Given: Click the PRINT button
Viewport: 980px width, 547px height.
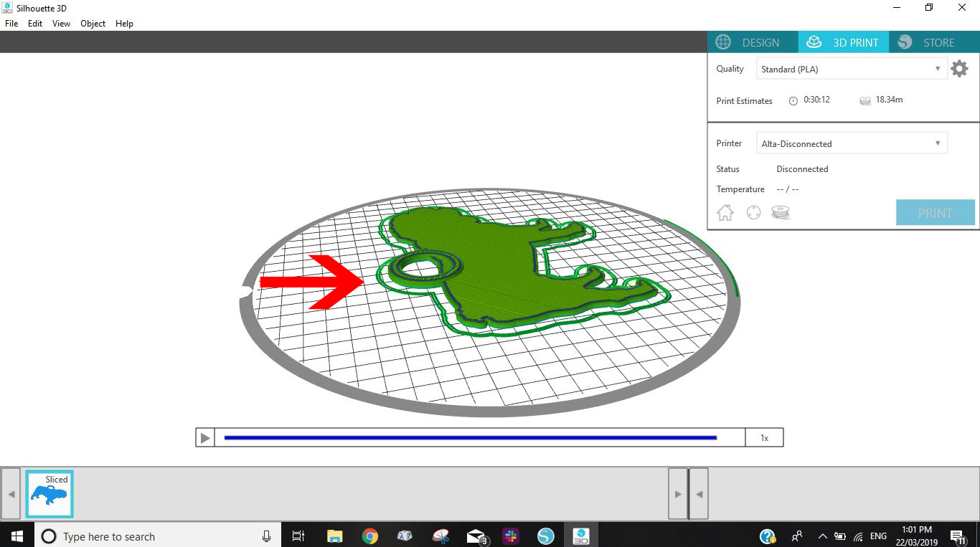Looking at the screenshot, I should (936, 213).
